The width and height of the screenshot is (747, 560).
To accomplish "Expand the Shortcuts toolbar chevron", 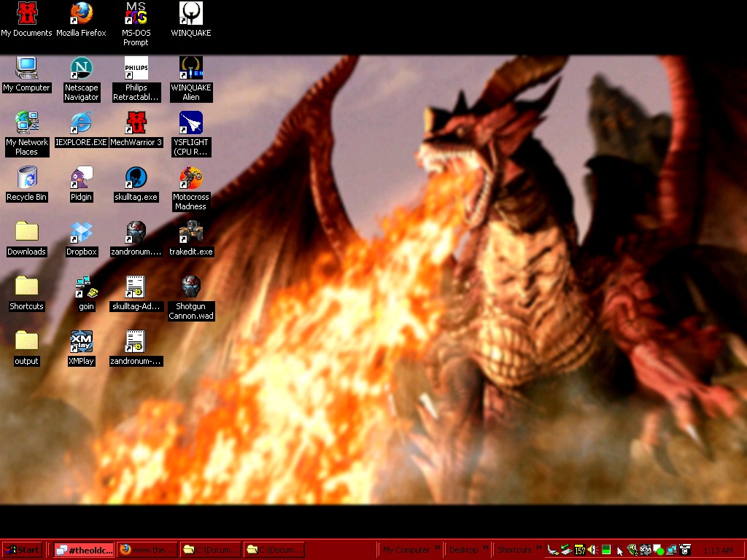I will [x=539, y=548].
